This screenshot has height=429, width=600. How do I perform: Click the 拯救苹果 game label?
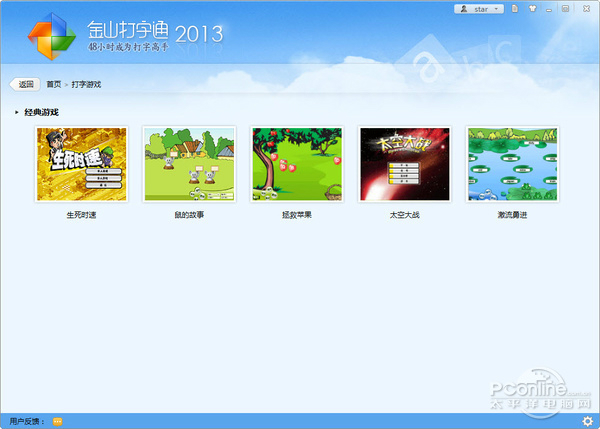click(x=297, y=215)
